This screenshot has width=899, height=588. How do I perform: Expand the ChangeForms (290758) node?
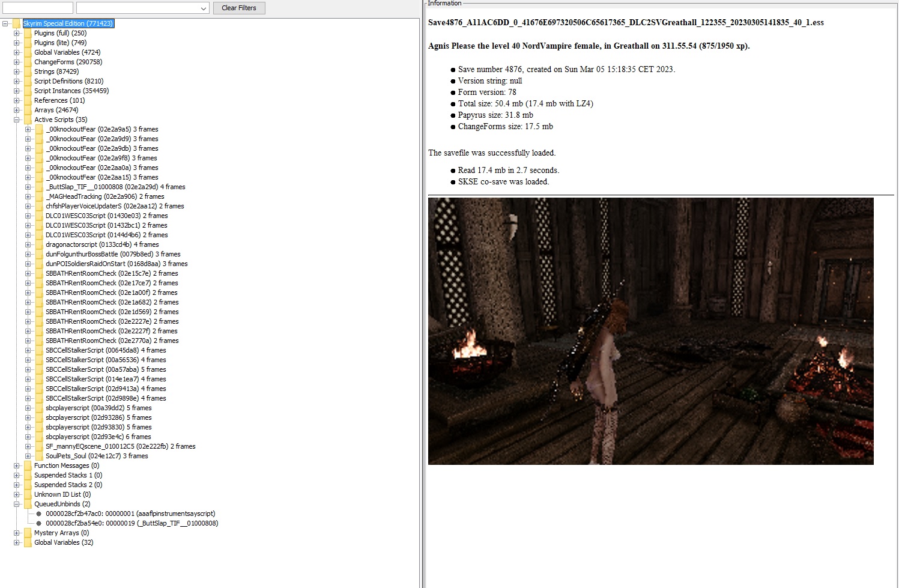17,62
